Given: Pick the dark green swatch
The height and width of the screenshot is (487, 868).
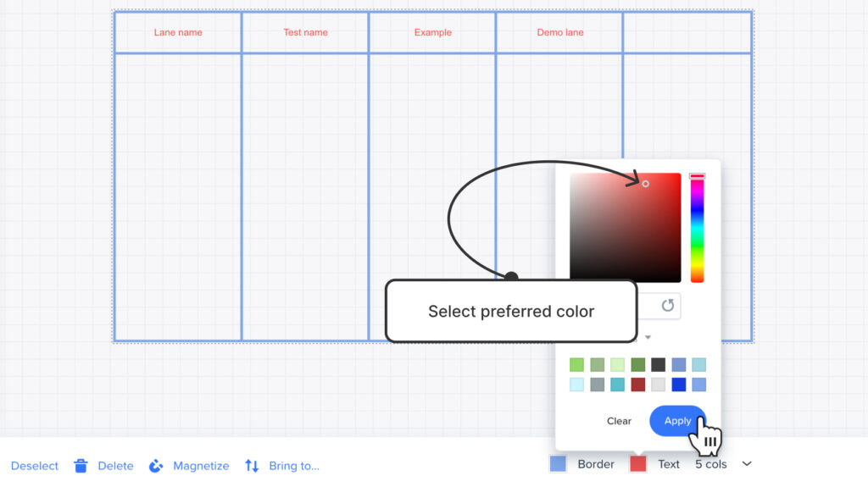Looking at the screenshot, I should tap(638, 365).
